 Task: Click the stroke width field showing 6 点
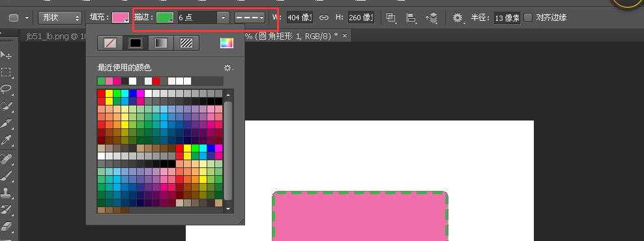pos(196,18)
